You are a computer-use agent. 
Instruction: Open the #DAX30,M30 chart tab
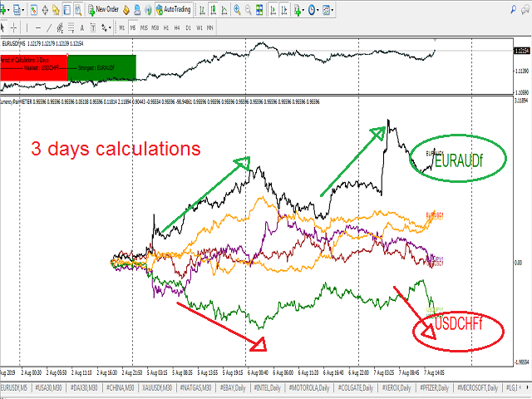tap(83, 387)
